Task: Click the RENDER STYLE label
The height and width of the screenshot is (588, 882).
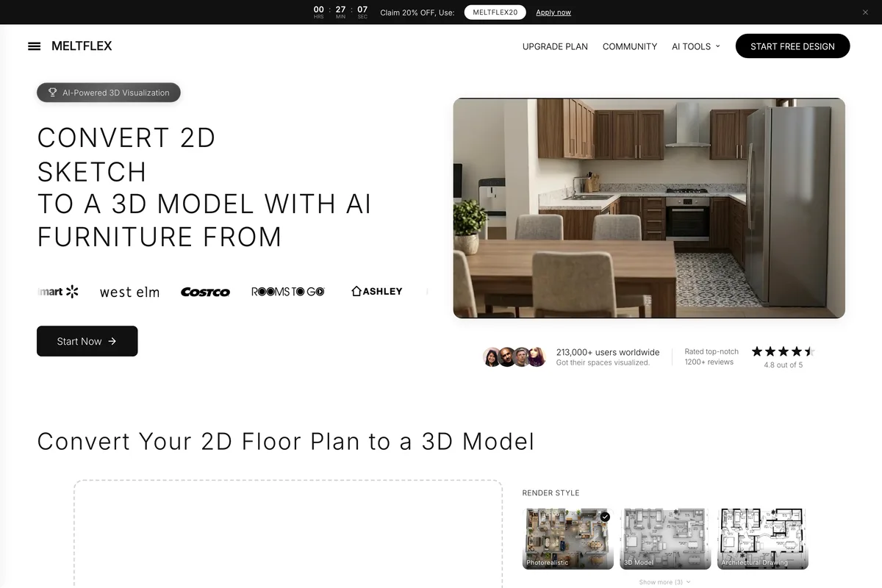Action: tap(551, 493)
